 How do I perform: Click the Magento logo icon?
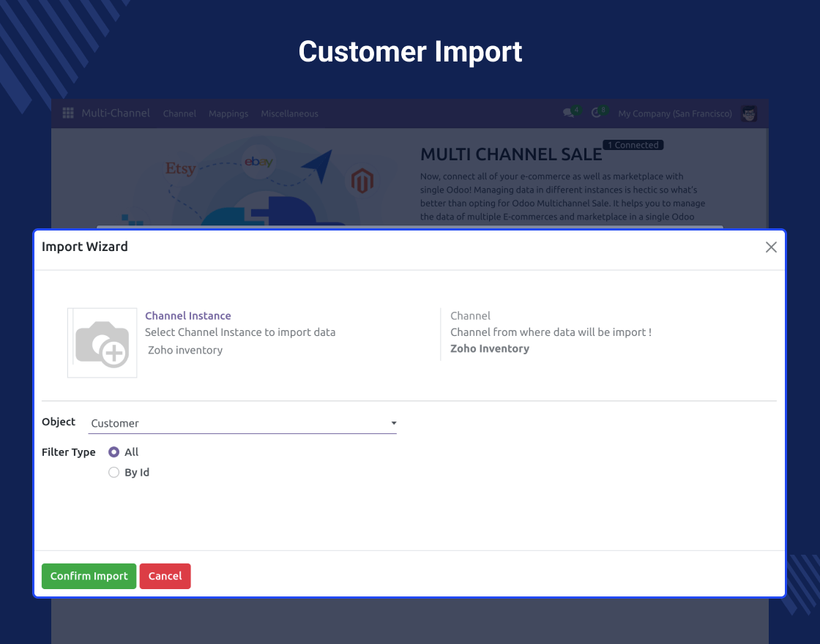tap(362, 181)
